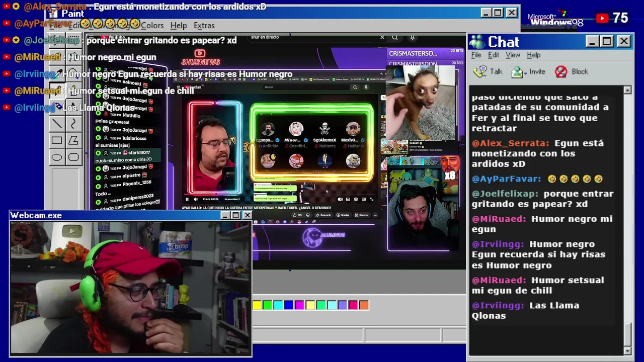Open the View menu in Chat window

(513, 55)
